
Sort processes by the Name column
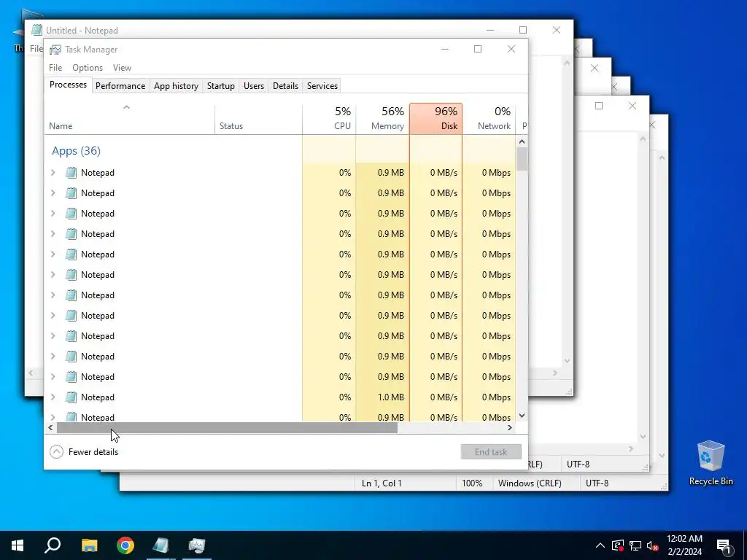[x=130, y=119]
